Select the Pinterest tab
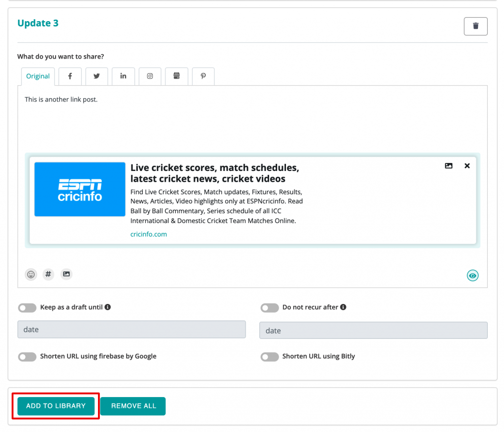Screen dimensions: 504x432 (203, 76)
